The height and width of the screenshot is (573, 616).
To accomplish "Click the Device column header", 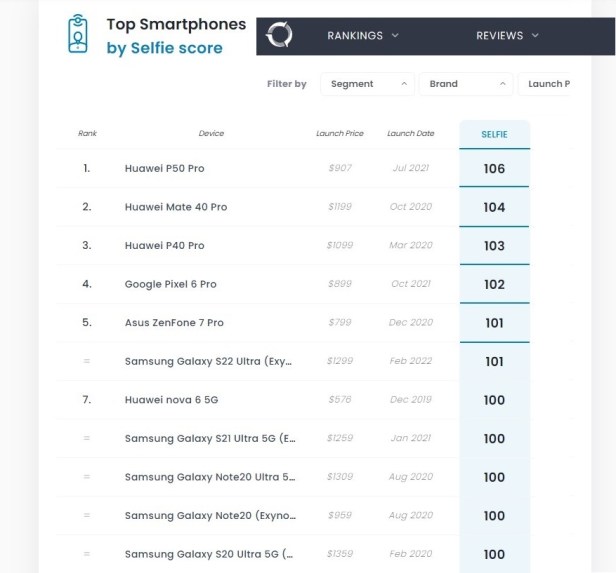I will pos(211,134).
